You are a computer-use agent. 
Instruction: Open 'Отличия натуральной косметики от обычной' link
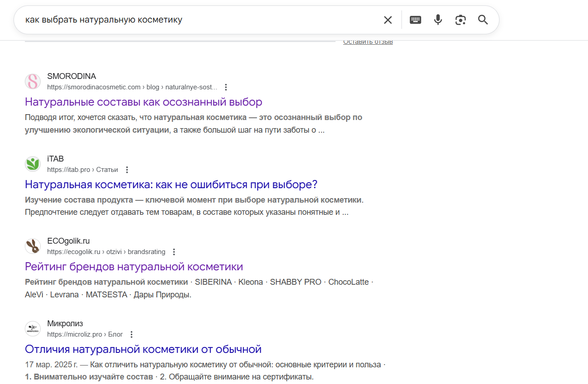tap(143, 349)
